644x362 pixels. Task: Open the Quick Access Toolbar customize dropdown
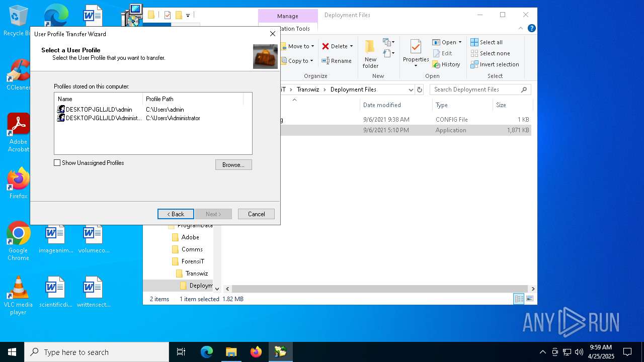click(188, 16)
